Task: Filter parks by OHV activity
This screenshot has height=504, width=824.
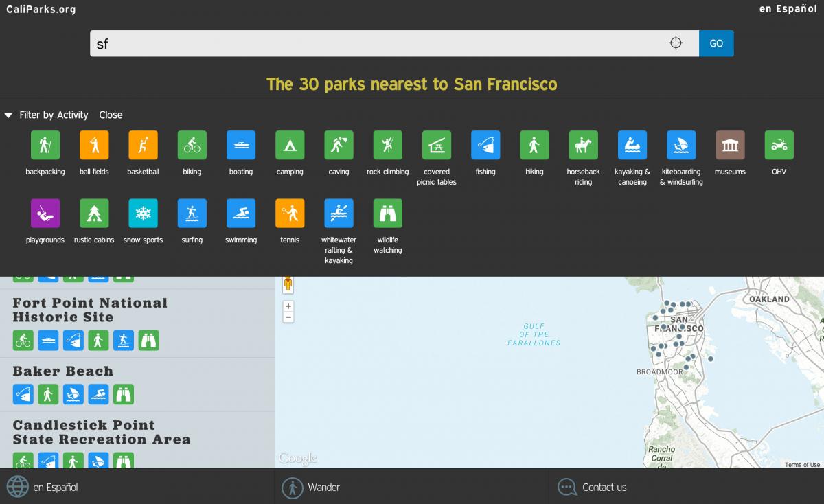Action: coord(779,145)
